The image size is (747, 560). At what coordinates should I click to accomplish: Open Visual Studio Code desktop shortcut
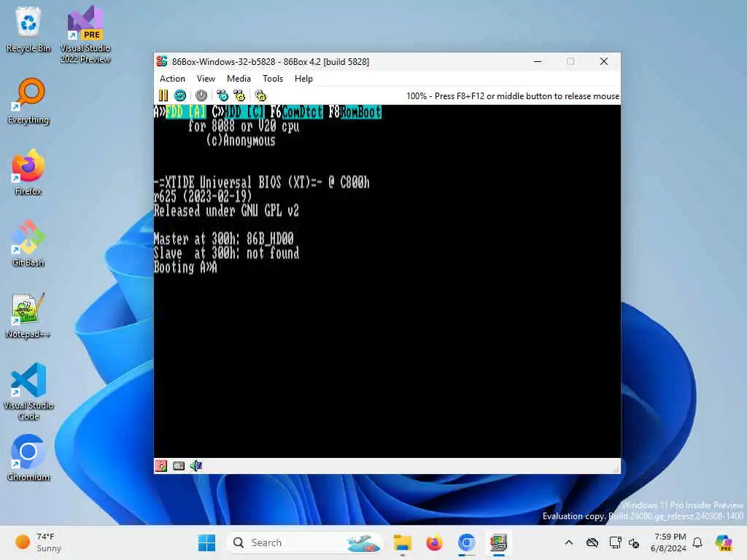pyautogui.click(x=28, y=392)
